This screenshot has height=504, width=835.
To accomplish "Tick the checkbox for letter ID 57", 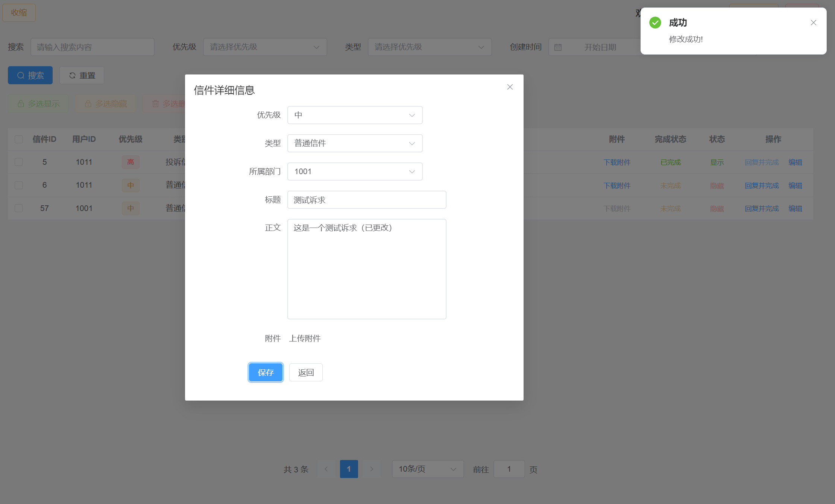I will [18, 208].
